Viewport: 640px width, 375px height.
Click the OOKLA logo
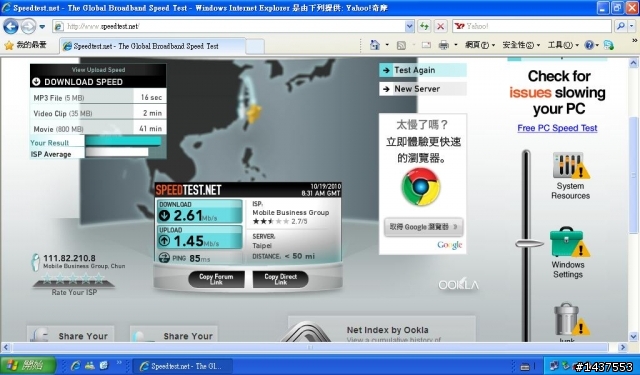[458, 284]
